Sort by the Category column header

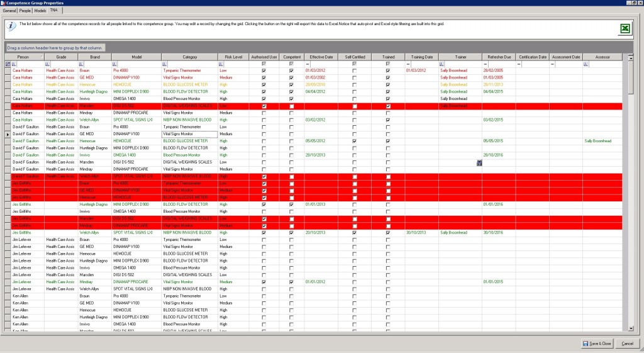(190, 57)
